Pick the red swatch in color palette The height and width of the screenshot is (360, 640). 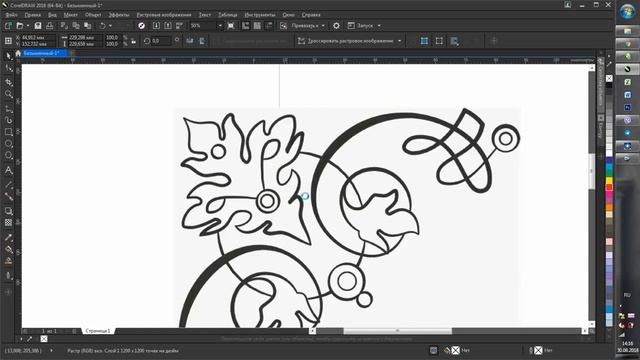(x=609, y=187)
